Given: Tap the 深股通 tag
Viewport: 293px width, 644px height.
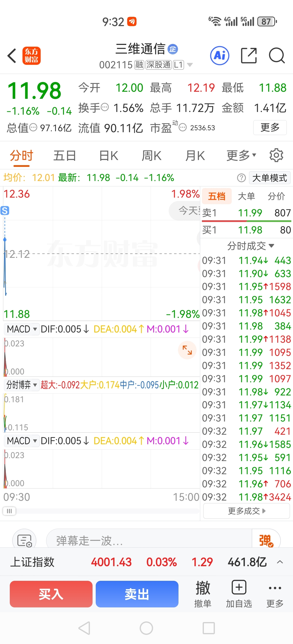Looking at the screenshot, I should (158, 65).
